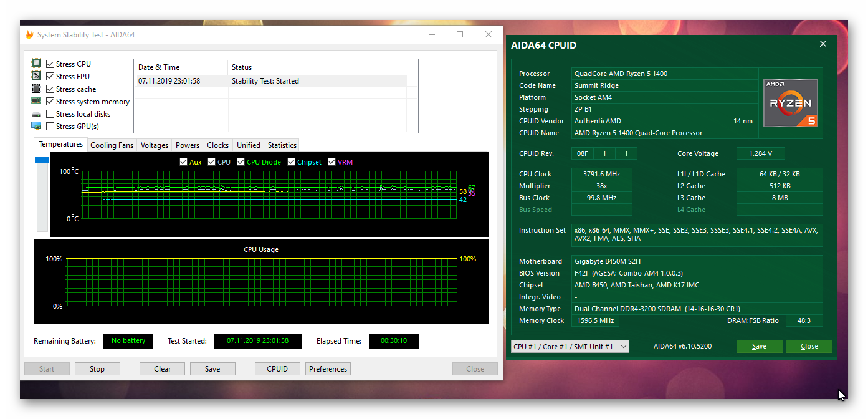Switch to the Powers tab
Image resolution: width=868 pixels, height=419 pixels.
[x=188, y=145]
